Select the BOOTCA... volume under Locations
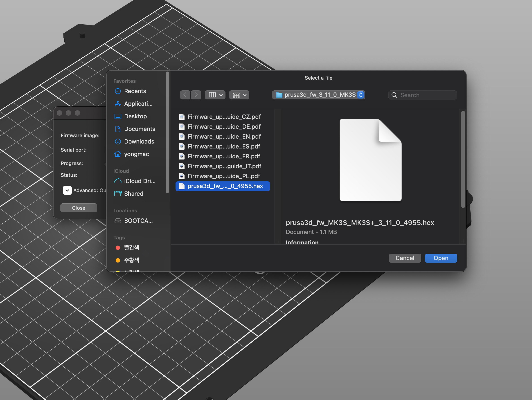The width and height of the screenshot is (532, 400). point(138,221)
